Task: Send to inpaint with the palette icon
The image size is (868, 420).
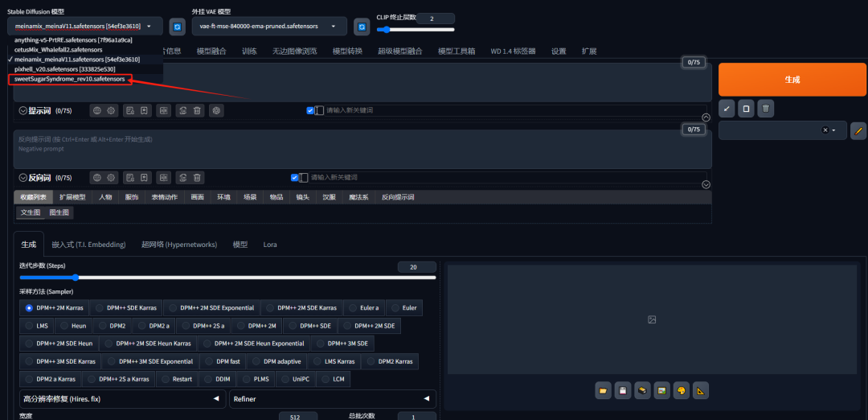Action: pyautogui.click(x=682, y=391)
